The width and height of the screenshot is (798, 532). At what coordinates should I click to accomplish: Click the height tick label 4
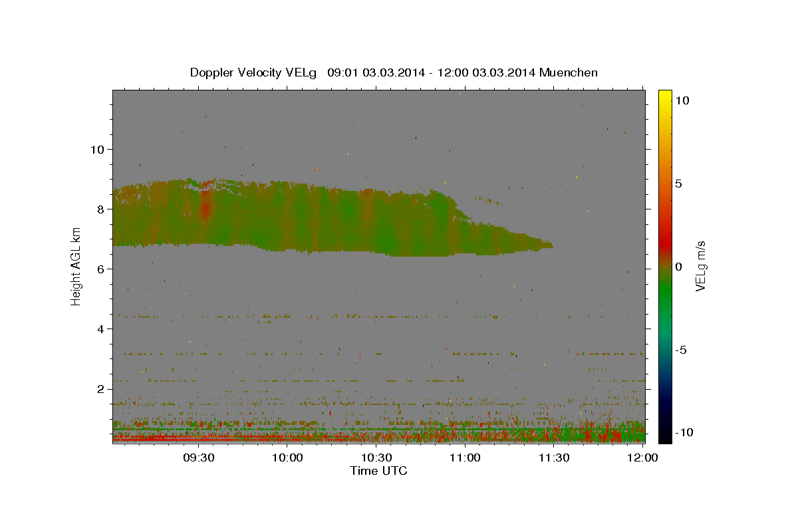coord(100,329)
